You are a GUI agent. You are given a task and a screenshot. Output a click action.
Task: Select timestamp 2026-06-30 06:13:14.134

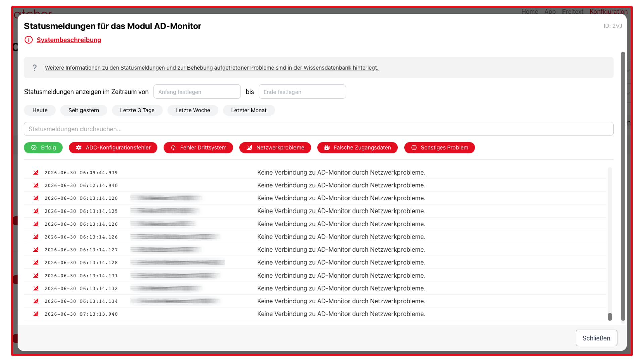pyautogui.click(x=81, y=301)
